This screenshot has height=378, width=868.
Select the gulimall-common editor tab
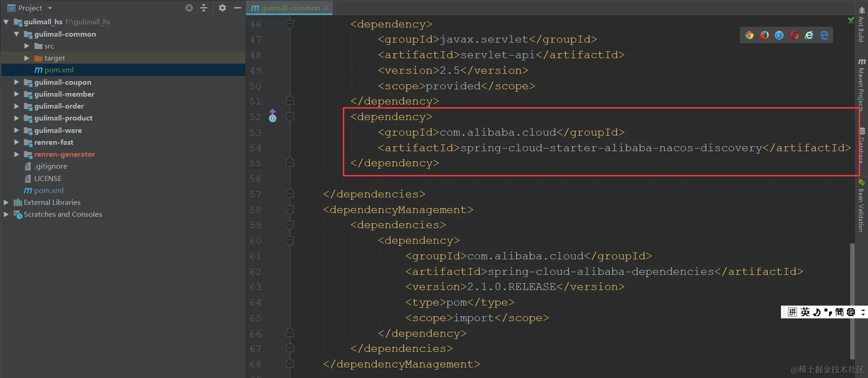(x=289, y=8)
